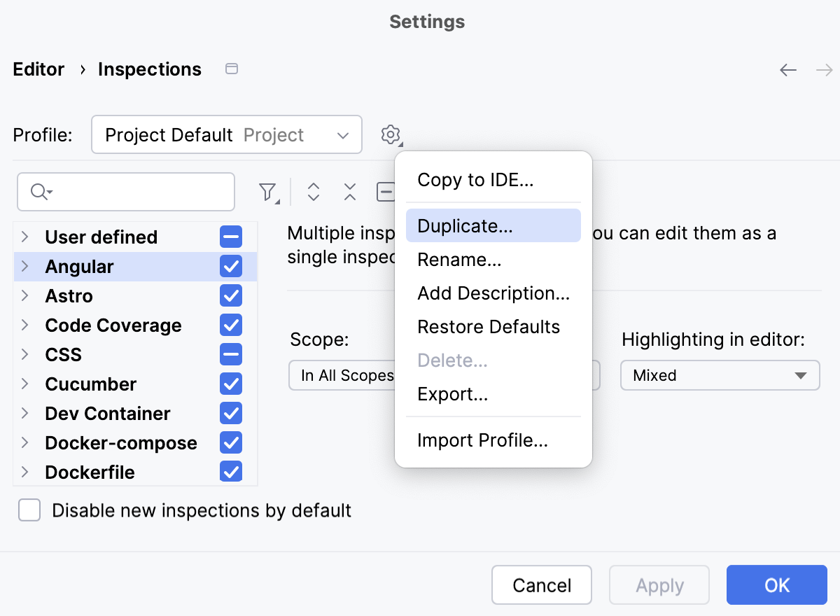
Task: Click the back navigation arrow
Action: pyautogui.click(x=787, y=69)
